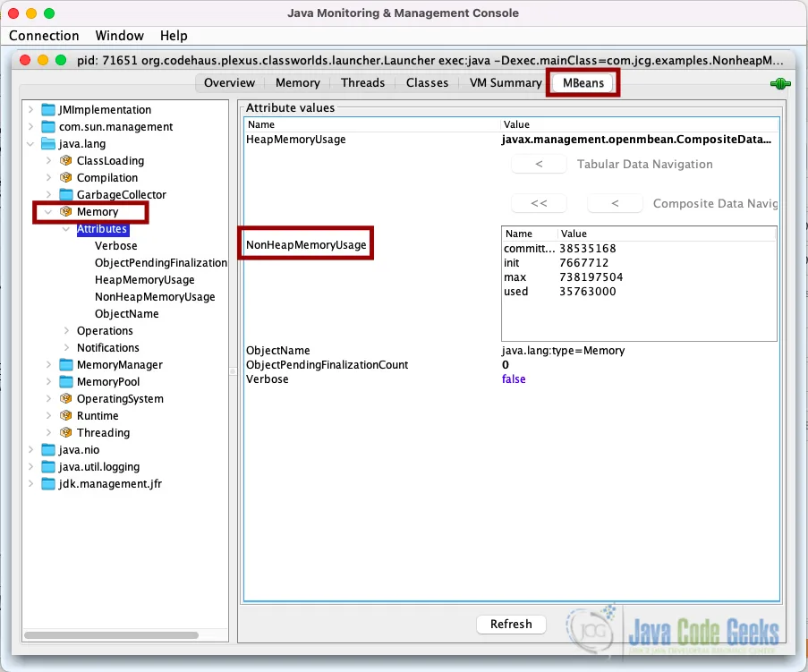Click the Name column header in attribute table
This screenshot has height=672, width=808.
tap(372, 124)
